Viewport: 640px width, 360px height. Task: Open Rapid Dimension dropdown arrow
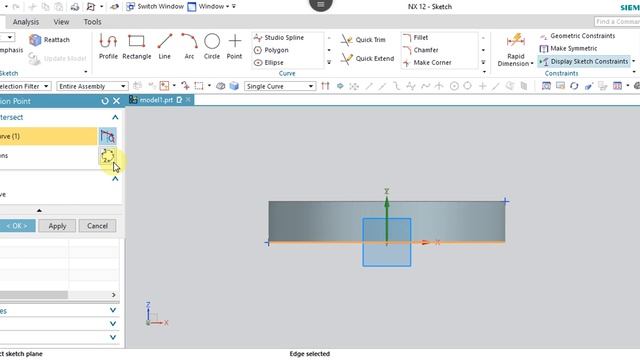(x=532, y=64)
